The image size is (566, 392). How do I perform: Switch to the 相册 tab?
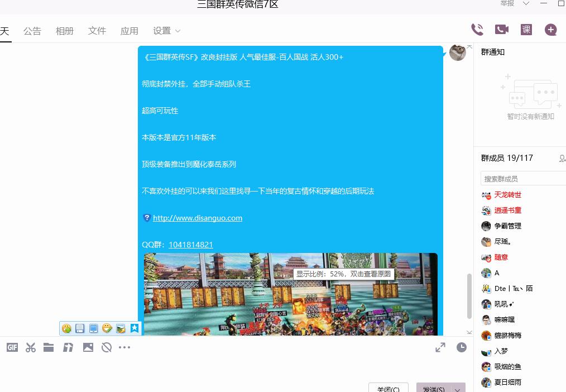tap(65, 31)
